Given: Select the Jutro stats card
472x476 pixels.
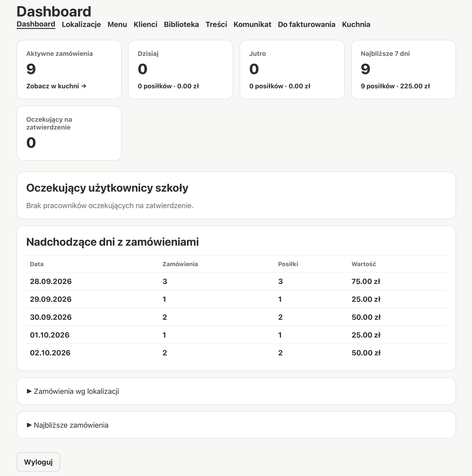Looking at the screenshot, I should pos(292,69).
